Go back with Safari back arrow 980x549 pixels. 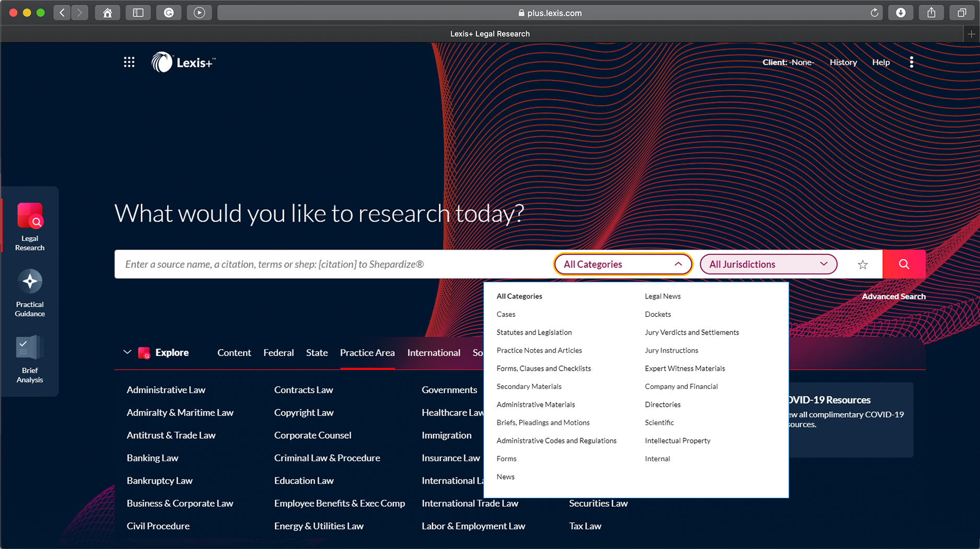[x=62, y=13]
